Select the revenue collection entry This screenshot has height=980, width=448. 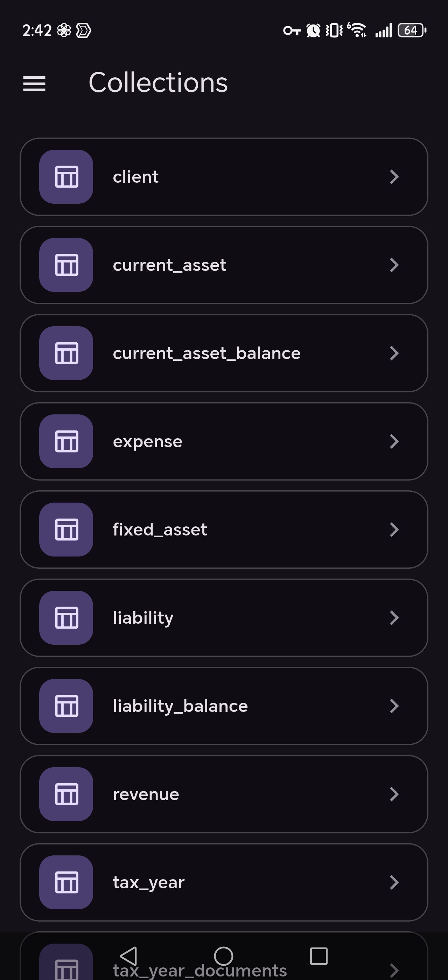point(224,794)
